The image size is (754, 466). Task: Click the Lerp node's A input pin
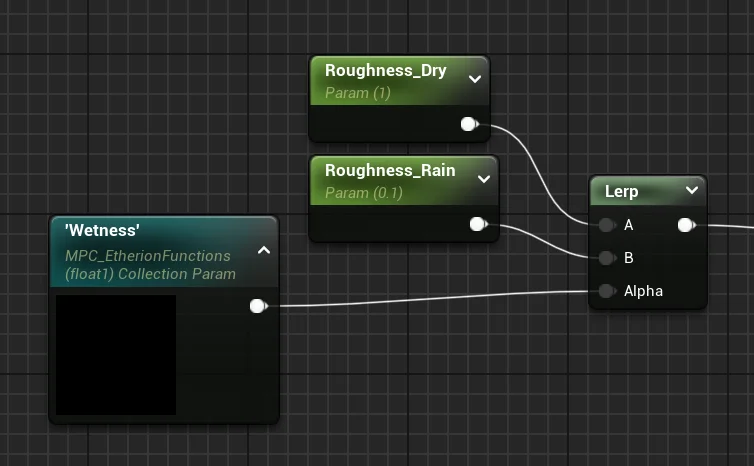[606, 225]
